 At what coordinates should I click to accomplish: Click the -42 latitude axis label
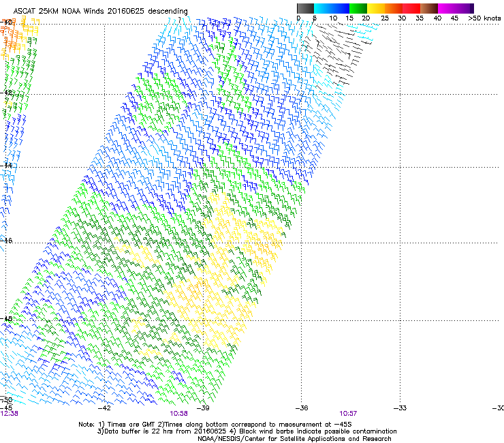click(x=6, y=92)
